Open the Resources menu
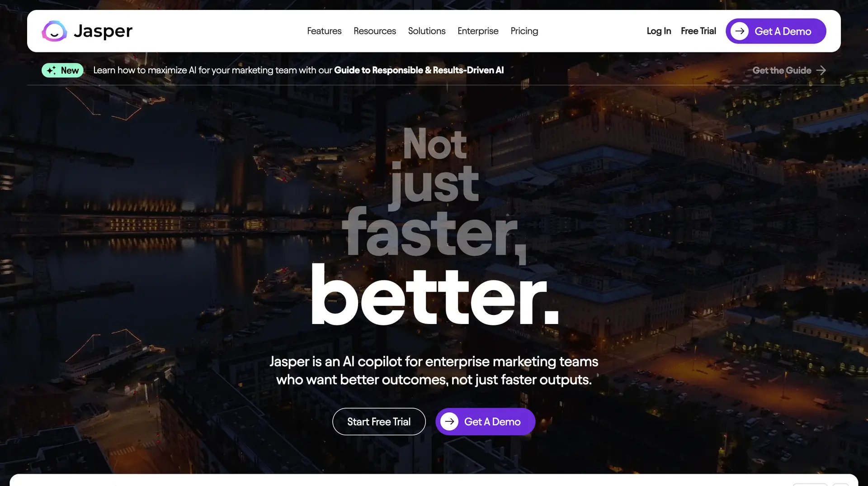 [x=375, y=31]
